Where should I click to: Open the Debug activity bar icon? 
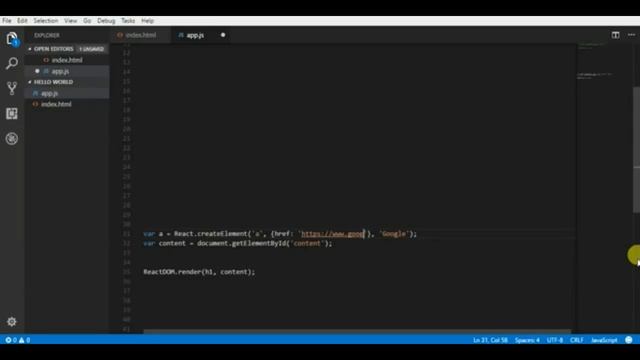pos(12,139)
